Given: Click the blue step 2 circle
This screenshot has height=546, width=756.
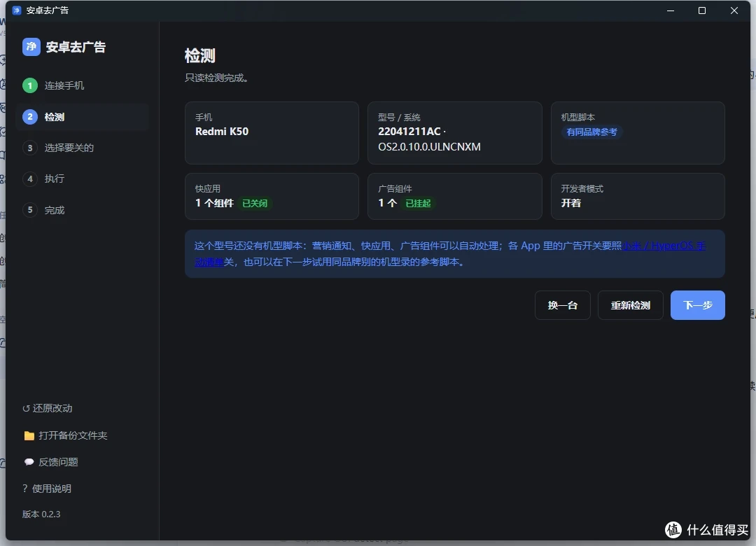Looking at the screenshot, I should [30, 117].
